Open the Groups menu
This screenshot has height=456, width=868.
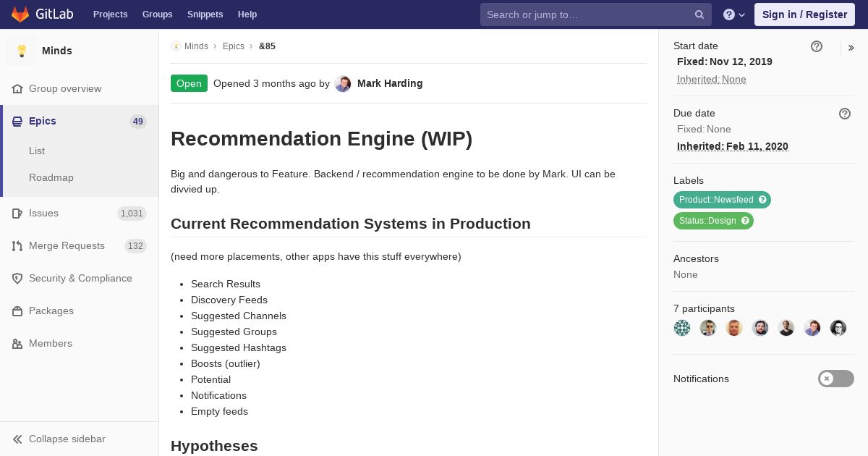158,14
